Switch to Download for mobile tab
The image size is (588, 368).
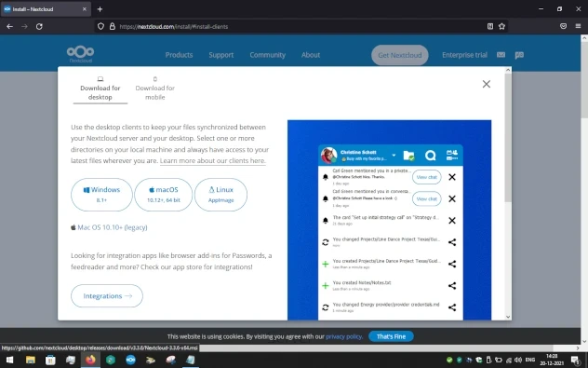(154, 89)
